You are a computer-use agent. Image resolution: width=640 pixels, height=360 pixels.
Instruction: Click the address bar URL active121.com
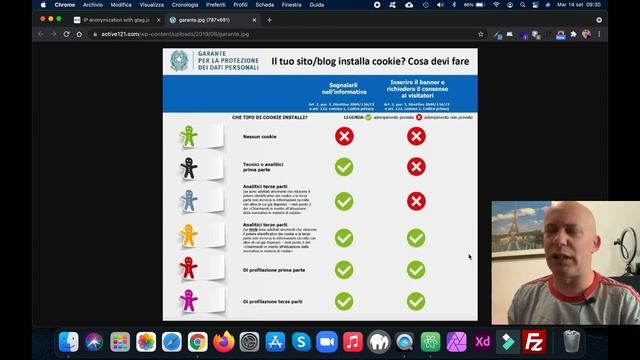point(175,34)
